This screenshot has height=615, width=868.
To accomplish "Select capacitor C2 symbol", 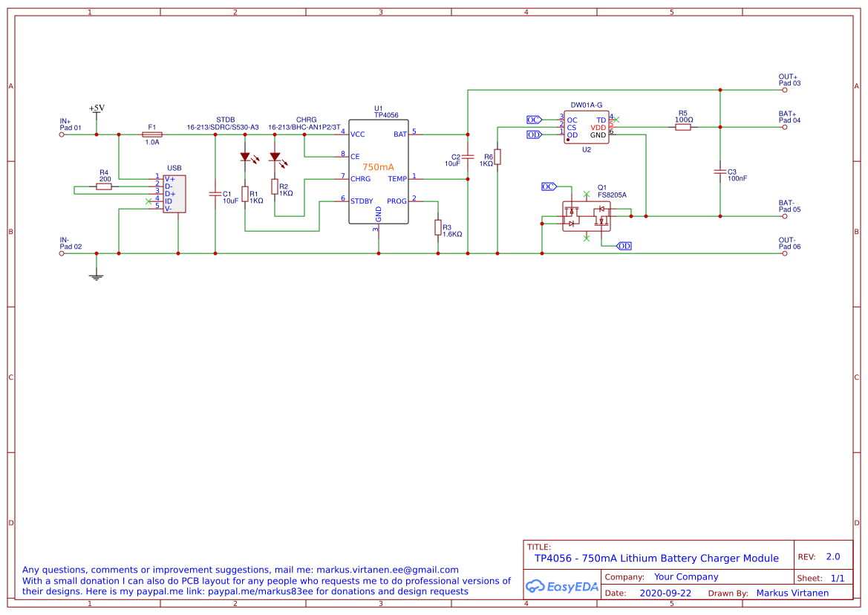I will click(x=468, y=157).
